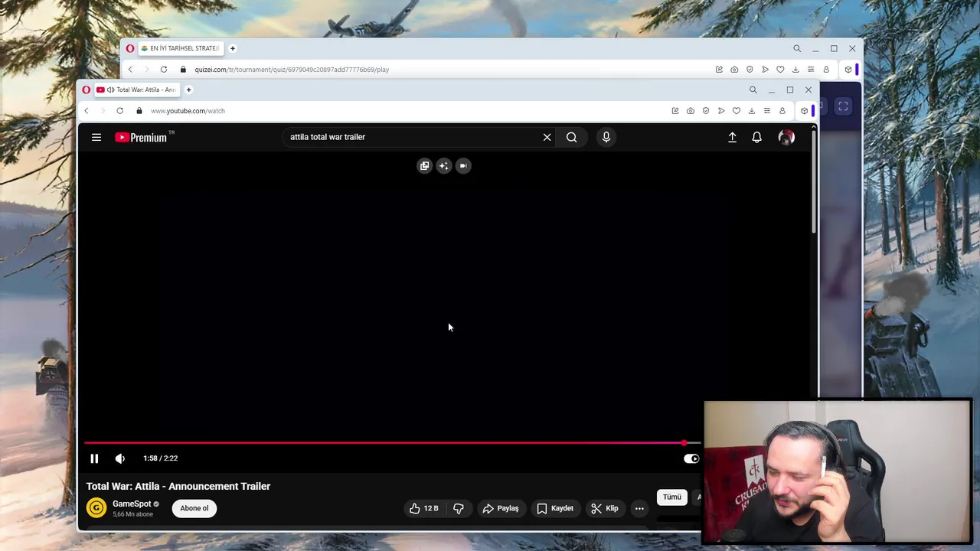Open the YouTube account avatar menu
980x551 pixels.
click(x=786, y=137)
